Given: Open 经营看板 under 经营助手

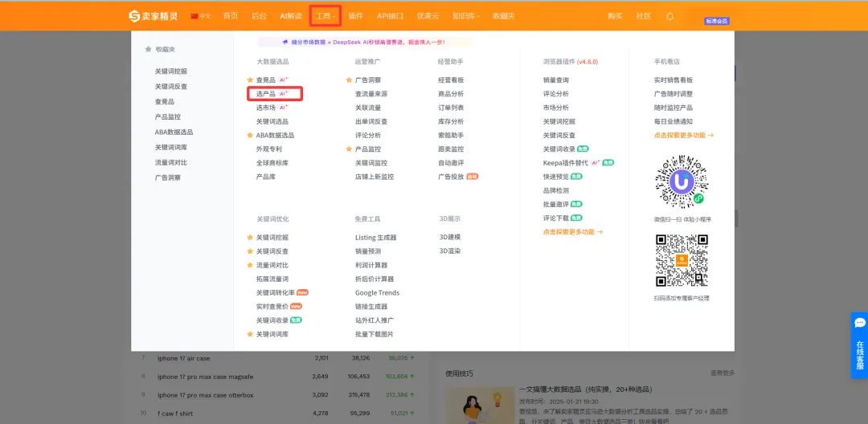Looking at the screenshot, I should coord(451,80).
